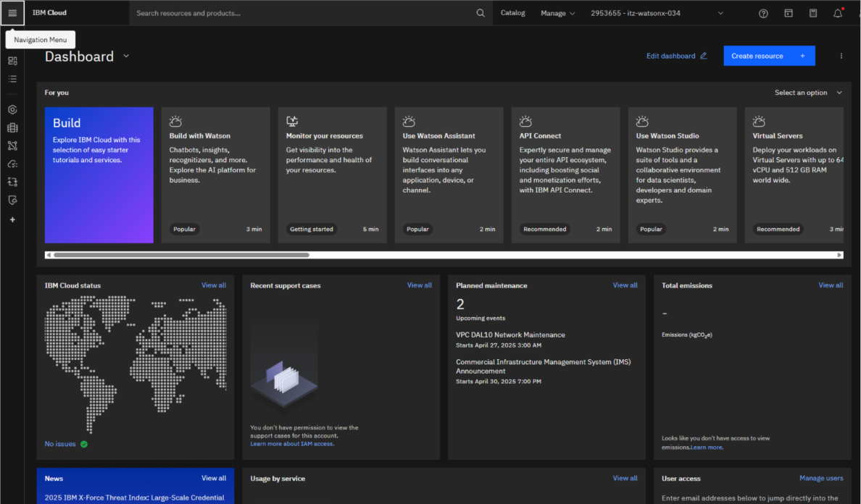Open the Notifications bell icon
The height and width of the screenshot is (504, 861).
(x=838, y=13)
